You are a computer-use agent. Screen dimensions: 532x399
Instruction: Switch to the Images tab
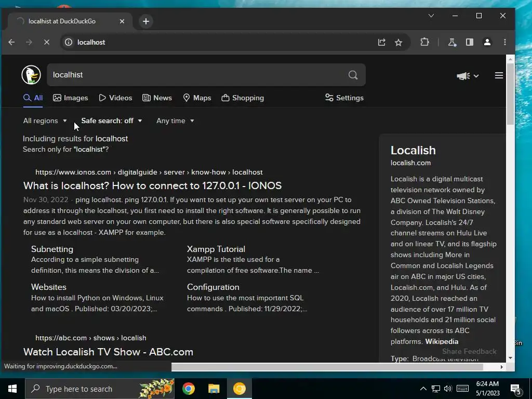71,98
